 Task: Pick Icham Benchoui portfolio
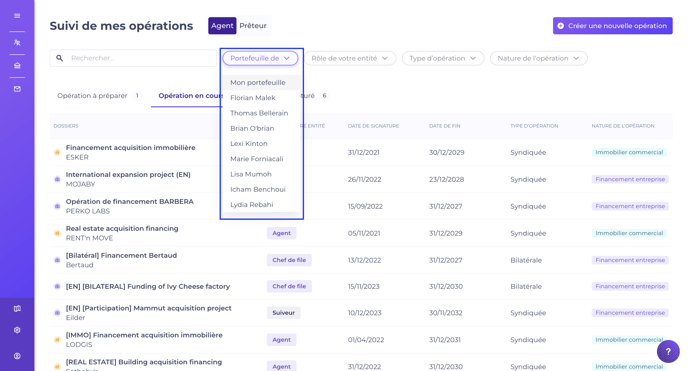[261, 189]
